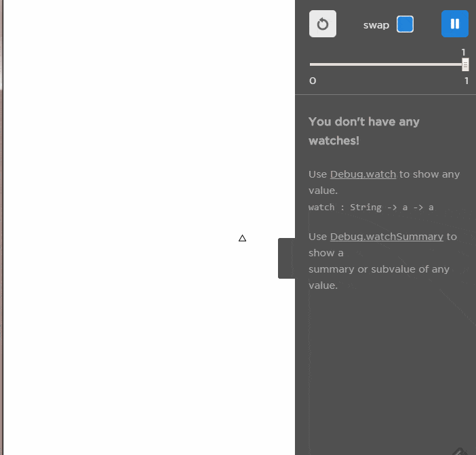
Task: Click the middle of the time-travel slider track
Action: coord(387,64)
